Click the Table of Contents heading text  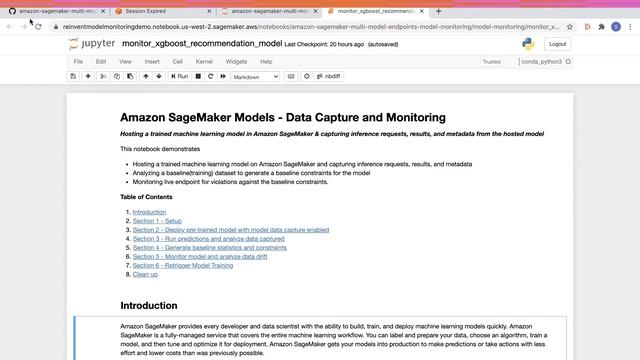[146, 197]
